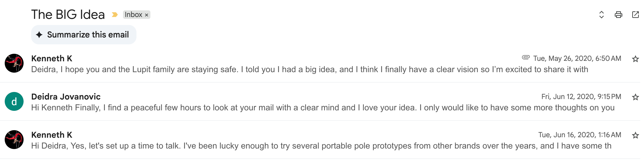The width and height of the screenshot is (644, 162).
Task: Summarize this email with AI
Action: (83, 35)
